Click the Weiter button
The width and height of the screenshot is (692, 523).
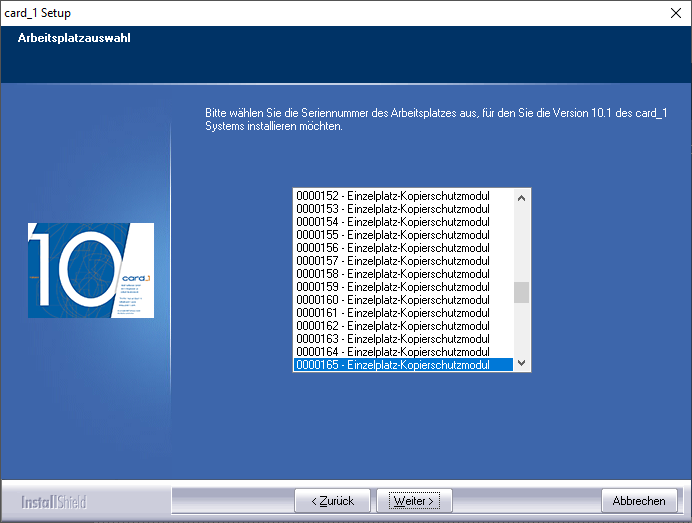[414, 500]
